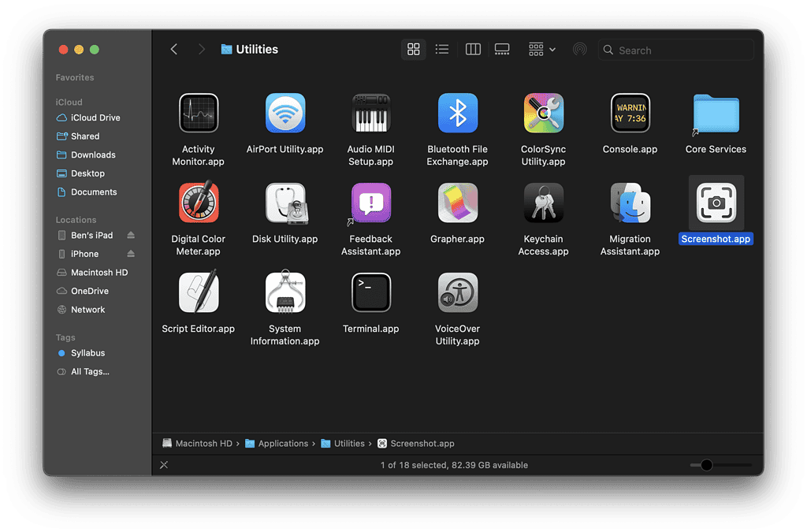This screenshot has height=532, width=807.
Task: Select the Terminal app icon
Action: (x=370, y=292)
